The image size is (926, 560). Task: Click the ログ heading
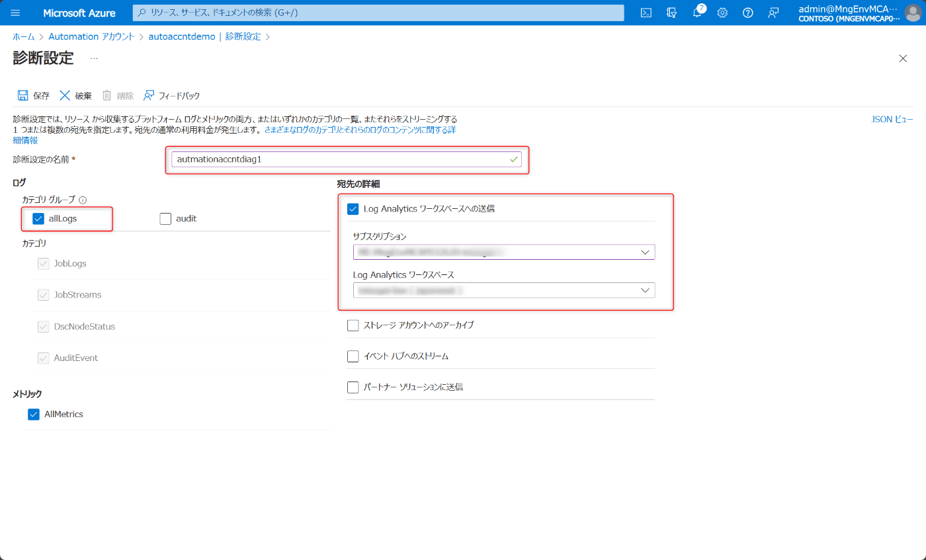[x=19, y=182]
